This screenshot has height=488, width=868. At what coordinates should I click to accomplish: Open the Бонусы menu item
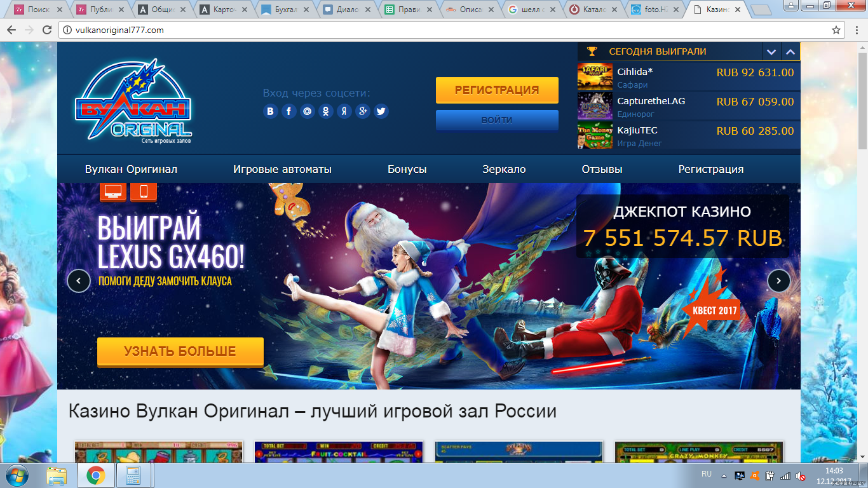407,169
